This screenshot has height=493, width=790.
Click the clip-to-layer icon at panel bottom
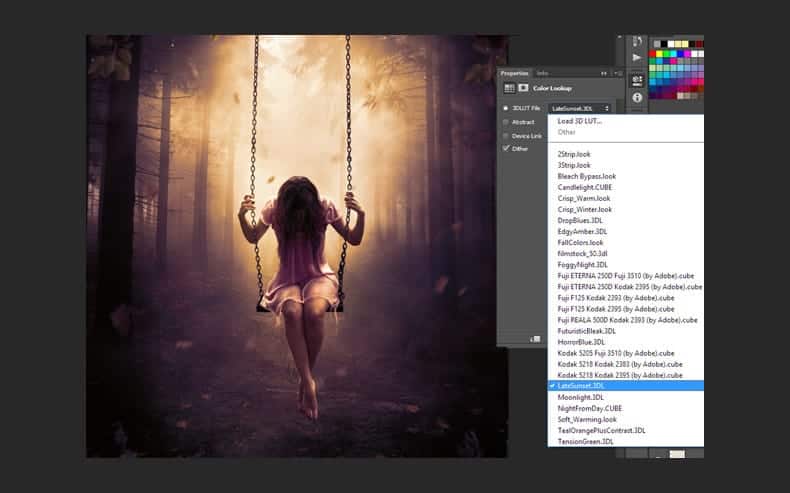tap(535, 339)
